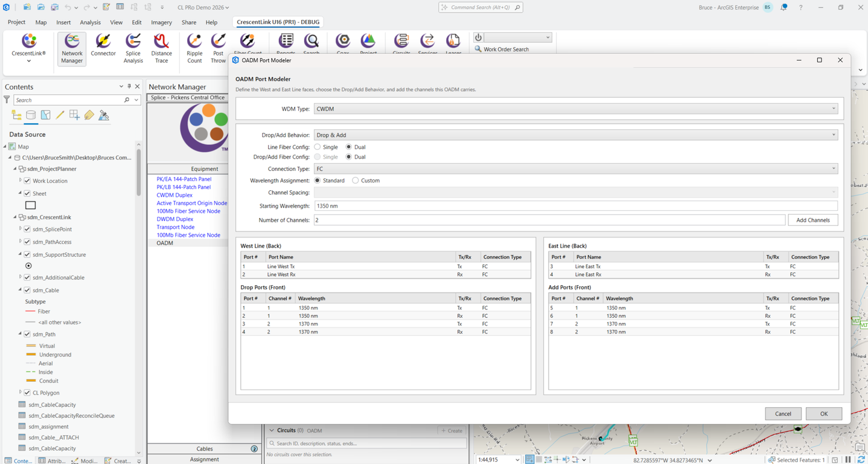The height and width of the screenshot is (464, 868).
Task: Switch Contents to List By Snapping
Action: tap(74, 115)
